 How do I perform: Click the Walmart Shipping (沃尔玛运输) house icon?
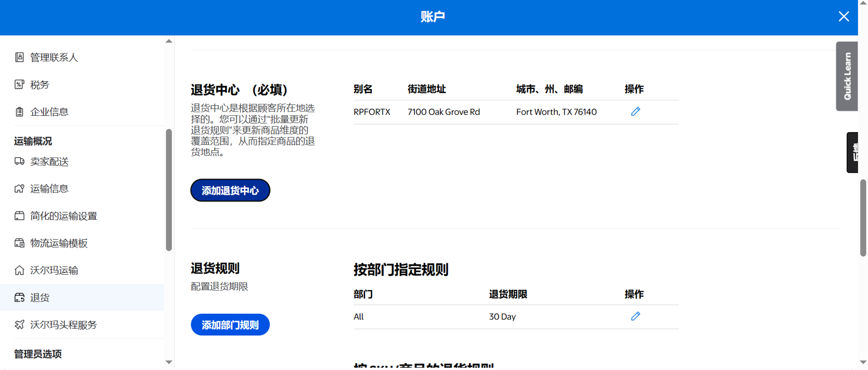pyautogui.click(x=20, y=270)
